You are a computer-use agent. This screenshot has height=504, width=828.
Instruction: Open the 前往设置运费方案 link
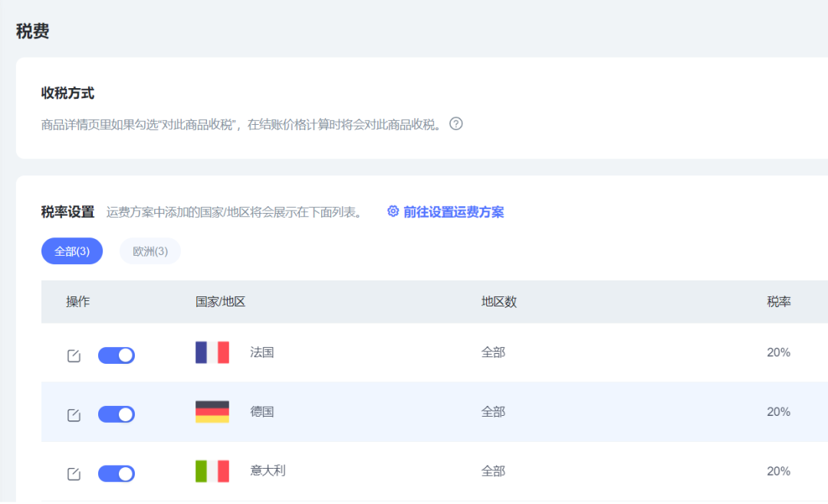click(x=452, y=212)
